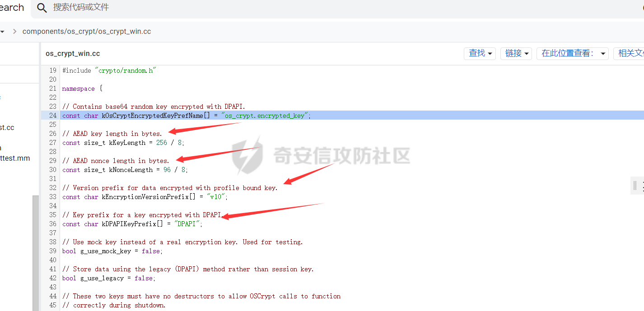Click line number 24 in the gutter
Viewport: 644px width, 311px height.
pyautogui.click(x=53, y=116)
